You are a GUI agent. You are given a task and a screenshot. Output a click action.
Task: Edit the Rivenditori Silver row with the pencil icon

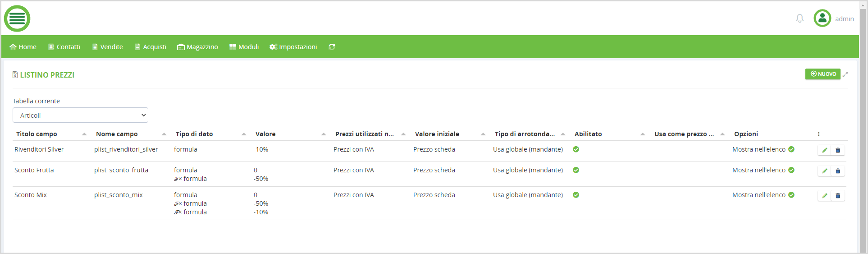coord(824,150)
